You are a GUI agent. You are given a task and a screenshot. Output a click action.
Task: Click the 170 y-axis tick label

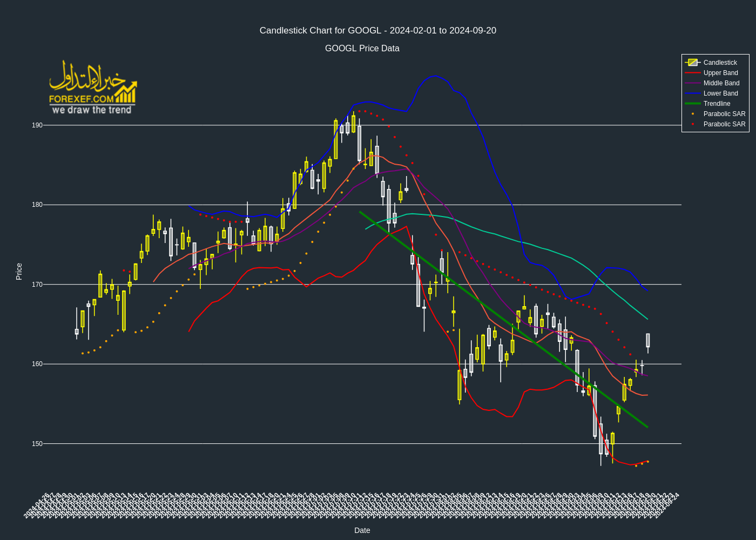click(x=37, y=285)
